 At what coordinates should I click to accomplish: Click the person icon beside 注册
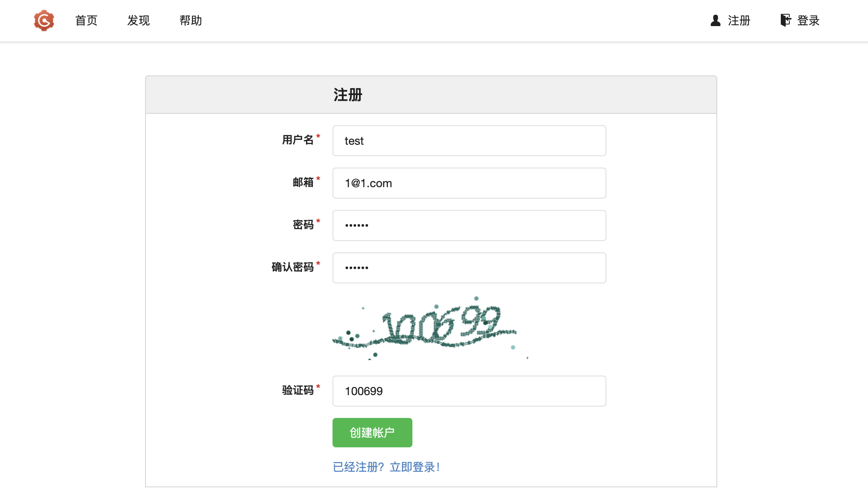[x=715, y=20]
